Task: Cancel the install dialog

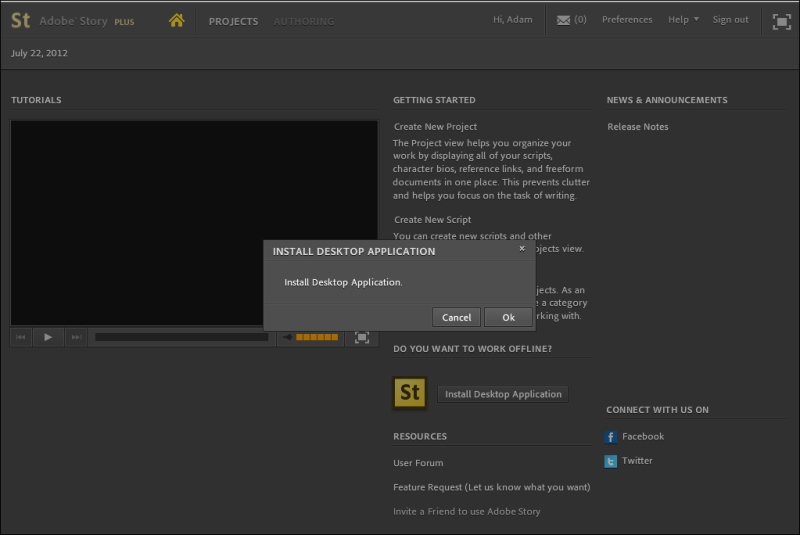Action: [x=456, y=317]
